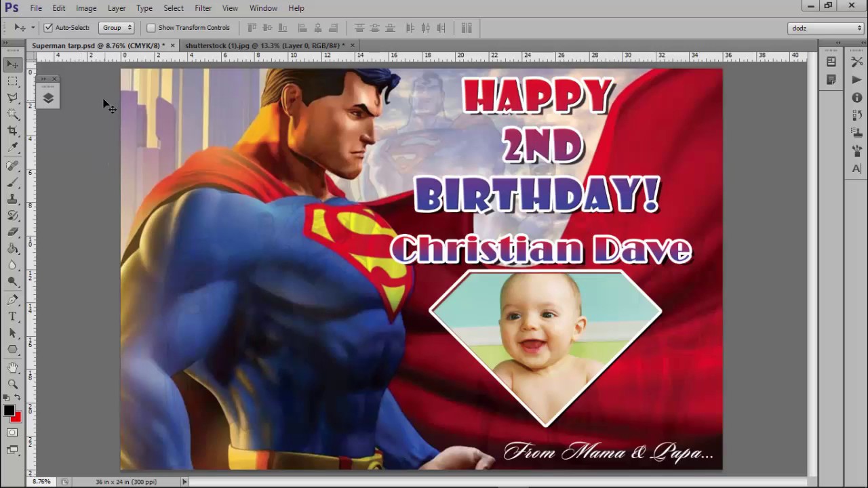The width and height of the screenshot is (868, 488).
Task: Close the Superman tarp.psd tab
Action: click(x=172, y=45)
